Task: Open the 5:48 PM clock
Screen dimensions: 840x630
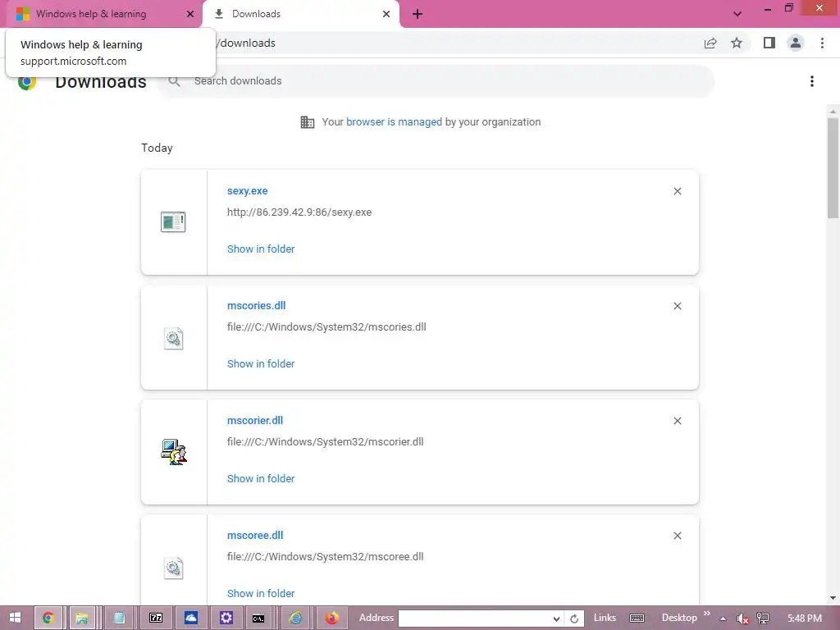Action: [x=805, y=619]
